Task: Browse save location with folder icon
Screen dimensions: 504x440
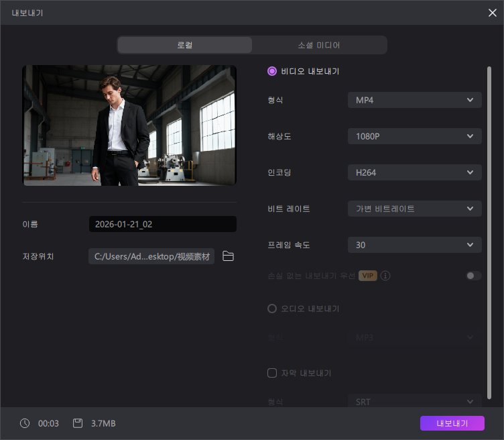Action: pos(229,256)
